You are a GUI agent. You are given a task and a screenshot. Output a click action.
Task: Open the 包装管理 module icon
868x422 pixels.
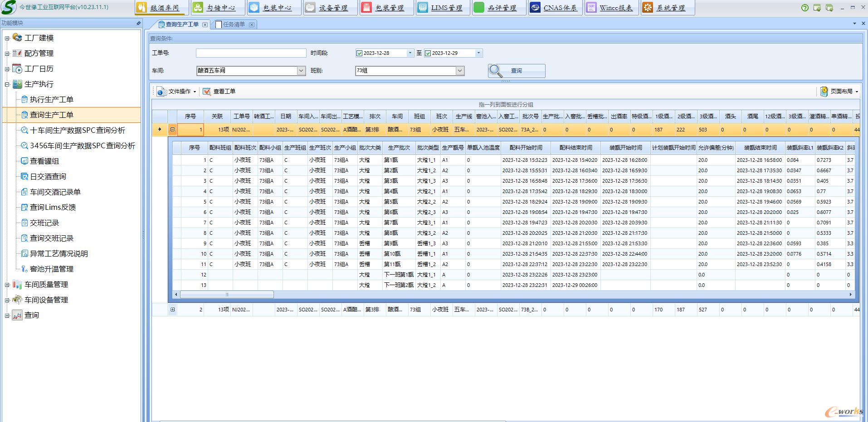pos(367,8)
